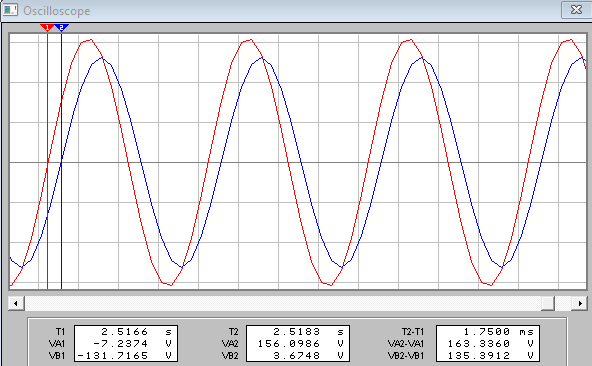Image resolution: width=592 pixels, height=366 pixels.
Task: Click the T2 time readout value
Action: 298,332
